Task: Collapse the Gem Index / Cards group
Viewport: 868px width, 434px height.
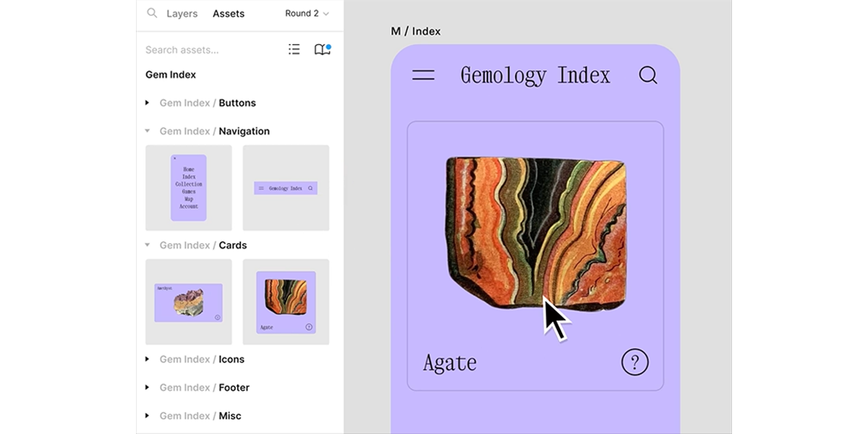Action: click(x=148, y=245)
